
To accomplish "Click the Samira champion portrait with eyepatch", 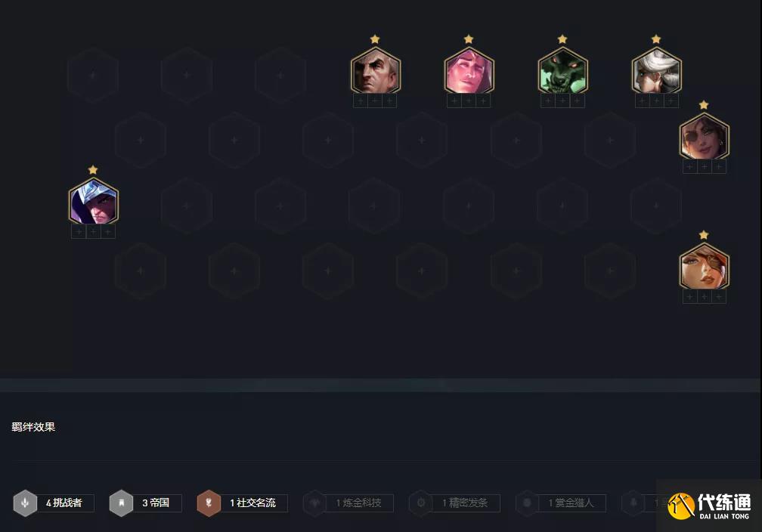I will click(x=705, y=137).
